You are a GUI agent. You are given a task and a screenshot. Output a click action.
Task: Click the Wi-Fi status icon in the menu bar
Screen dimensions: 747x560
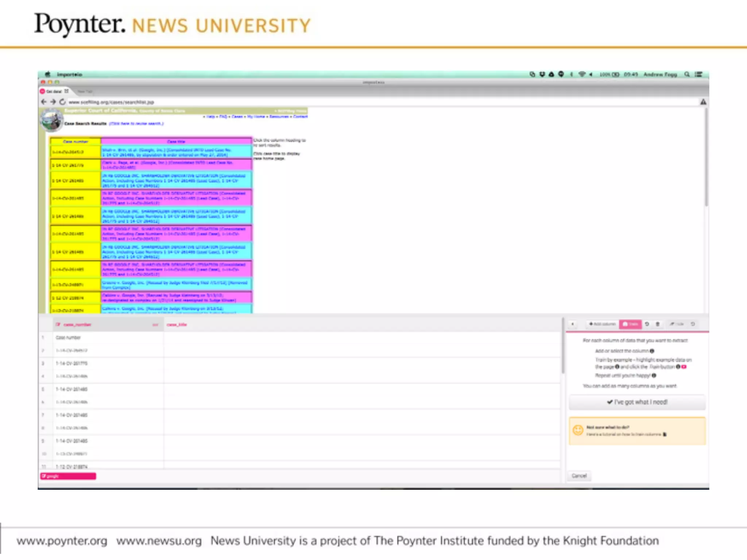coord(582,74)
